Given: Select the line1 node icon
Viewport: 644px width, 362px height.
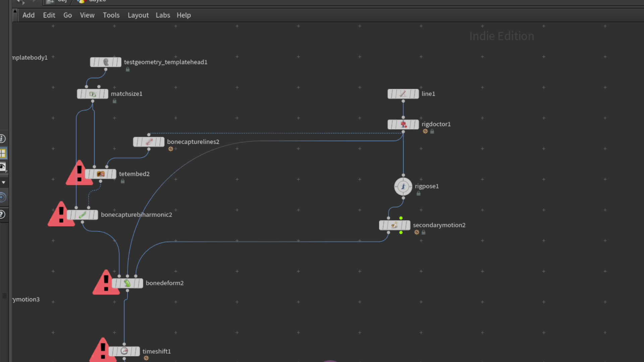Looking at the screenshot, I should [403, 94].
